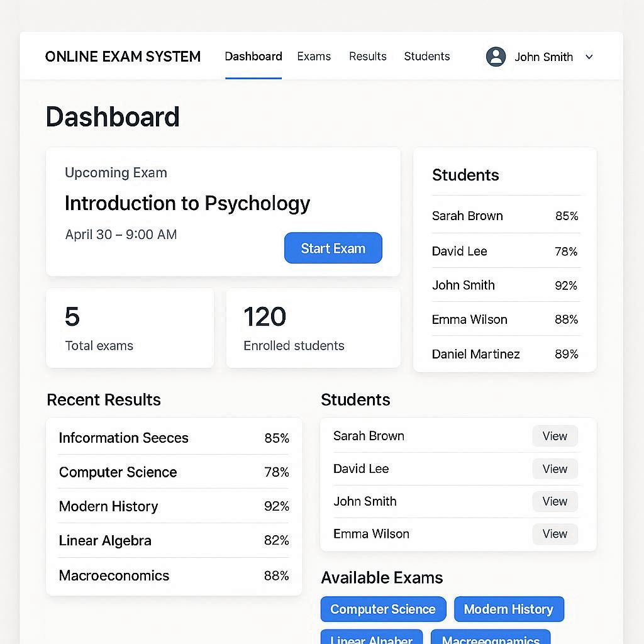The width and height of the screenshot is (644, 644).
Task: Select the Computer Science exam chip
Action: point(383,609)
